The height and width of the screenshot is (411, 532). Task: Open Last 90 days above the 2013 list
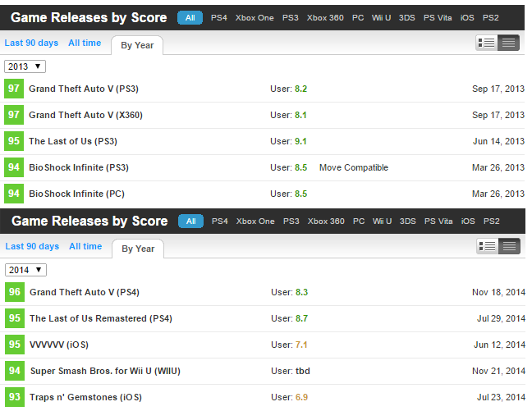[31, 43]
